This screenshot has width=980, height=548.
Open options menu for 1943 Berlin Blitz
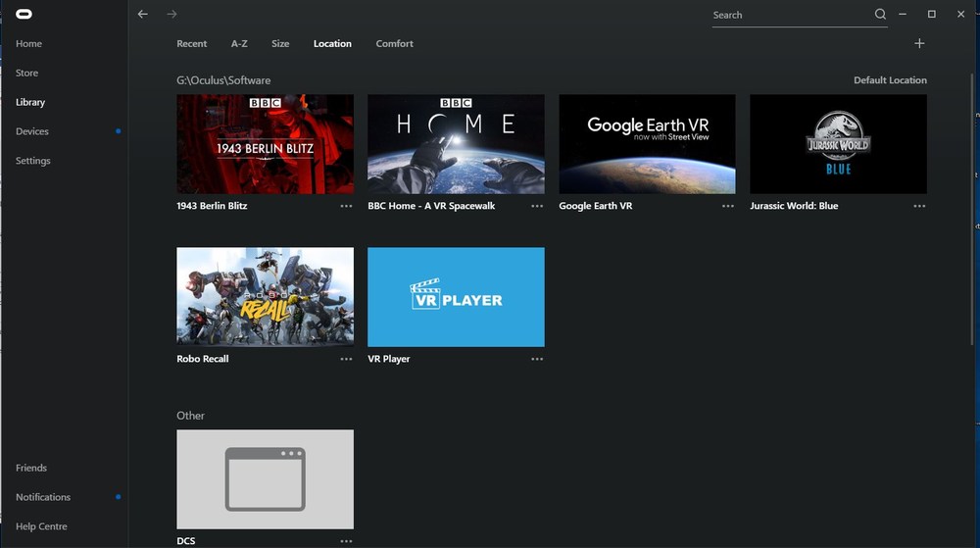(x=346, y=206)
